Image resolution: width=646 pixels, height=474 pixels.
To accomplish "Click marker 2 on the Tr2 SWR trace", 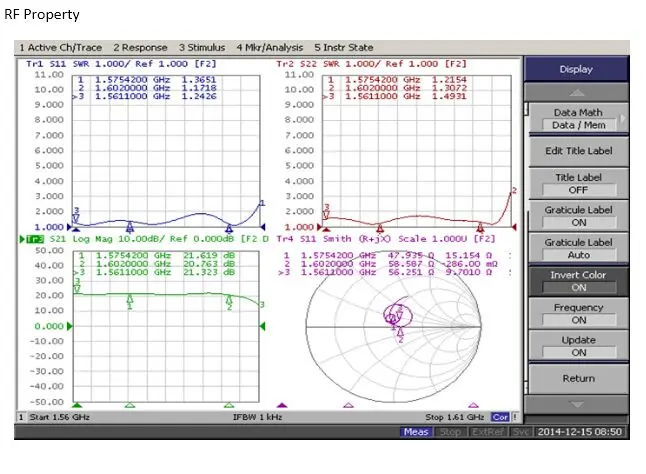I will (x=480, y=227).
